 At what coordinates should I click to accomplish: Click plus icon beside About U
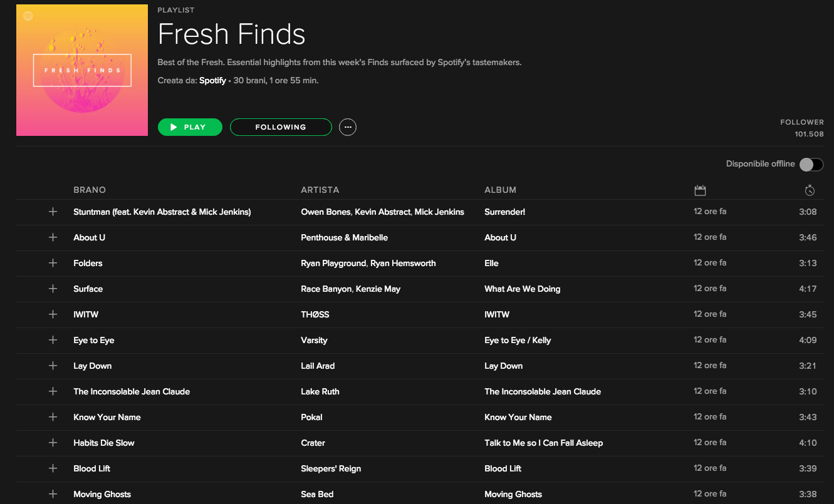53,237
